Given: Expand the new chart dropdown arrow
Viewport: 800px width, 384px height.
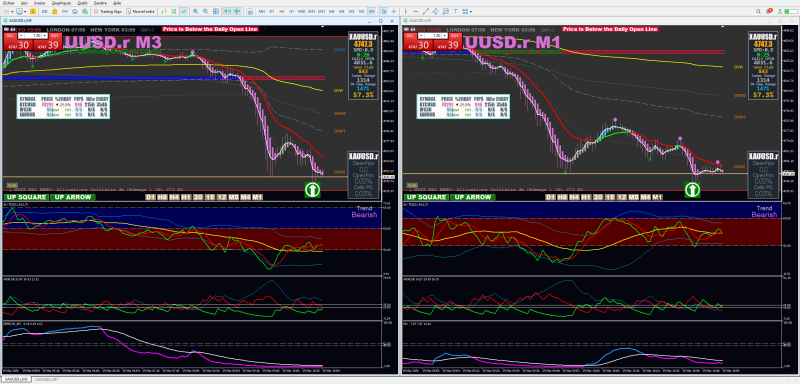Looking at the screenshot, I should pos(12,12).
